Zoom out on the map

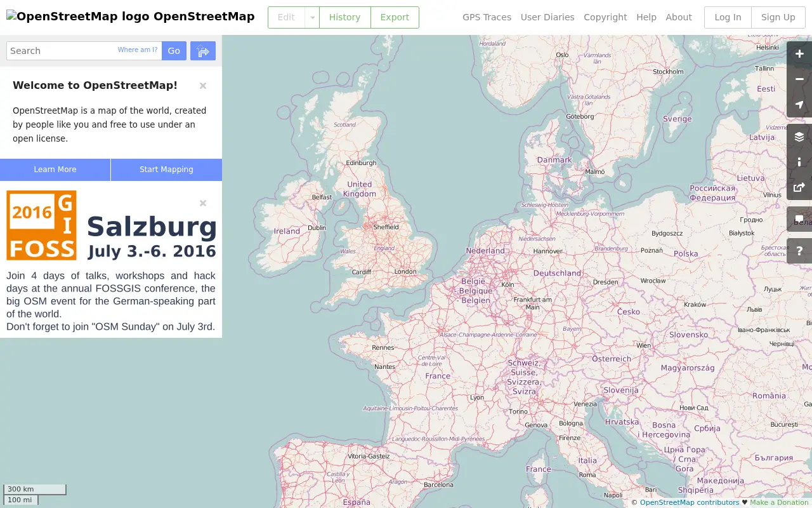click(799, 79)
